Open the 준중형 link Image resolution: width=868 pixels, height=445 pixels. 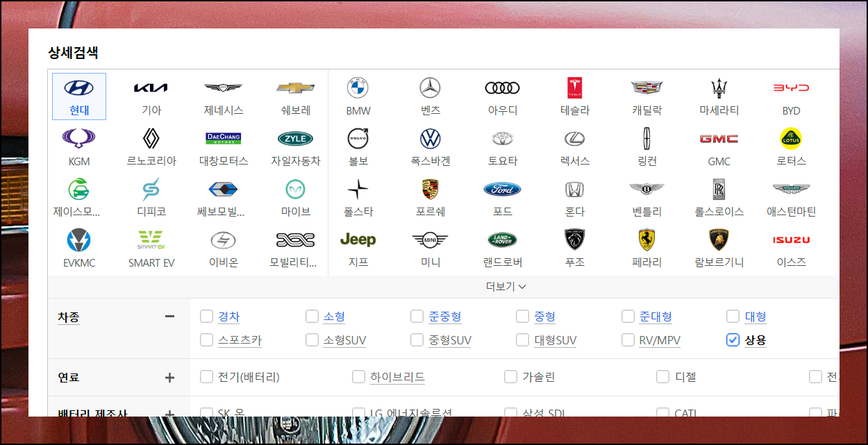(x=445, y=317)
